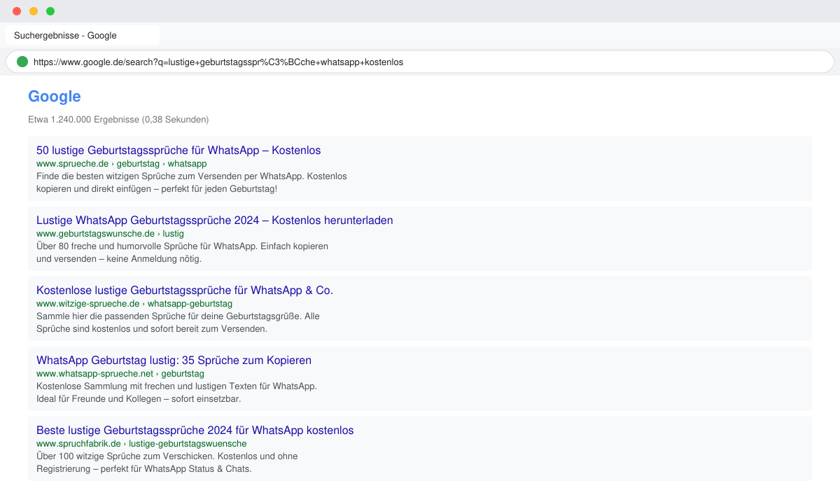The height and width of the screenshot is (504, 840).
Task: Click snippet "Über 80 freche und humorvolle Sprüche"
Action: pyautogui.click(x=183, y=253)
